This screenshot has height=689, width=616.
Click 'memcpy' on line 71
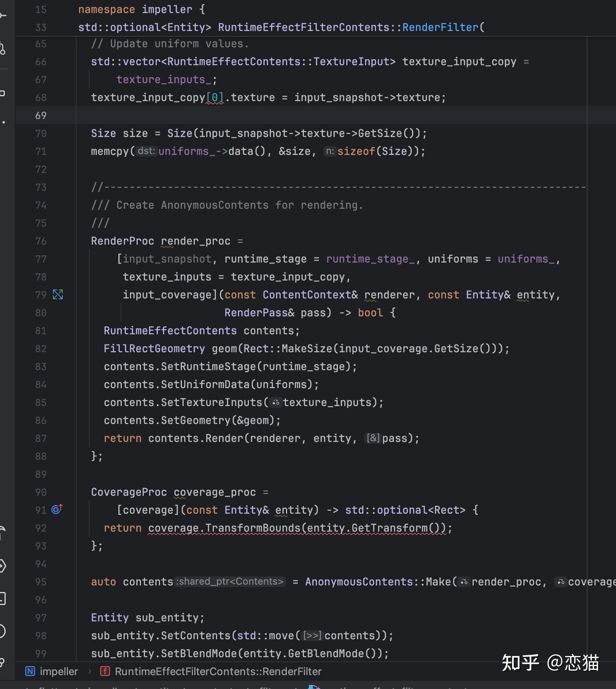(x=110, y=151)
